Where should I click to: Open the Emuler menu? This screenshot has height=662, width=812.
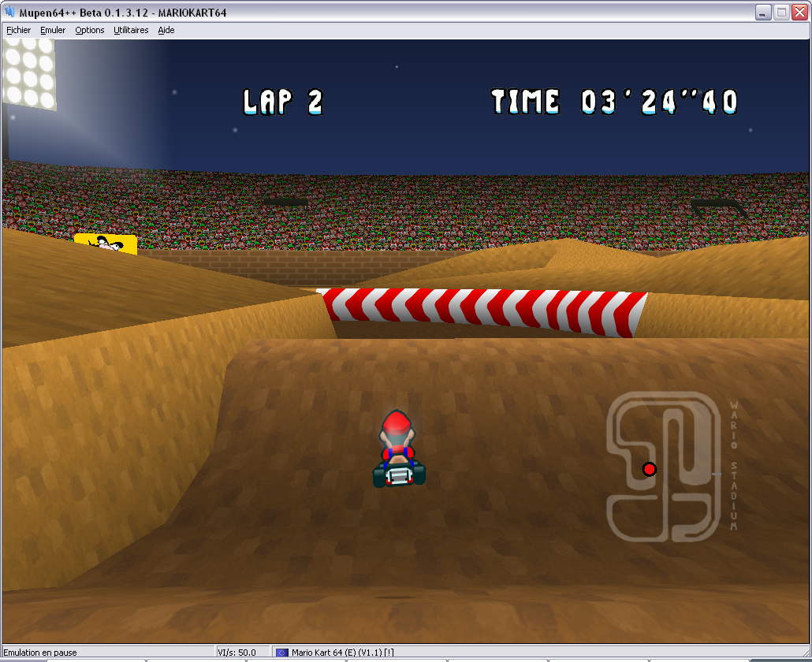[53, 30]
